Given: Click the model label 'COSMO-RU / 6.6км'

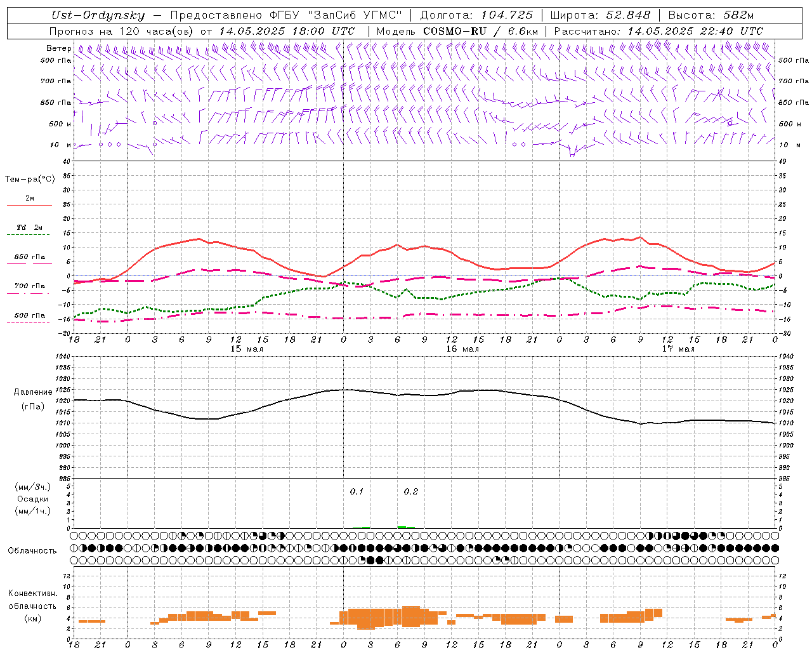Looking at the screenshot, I should tap(480, 30).
